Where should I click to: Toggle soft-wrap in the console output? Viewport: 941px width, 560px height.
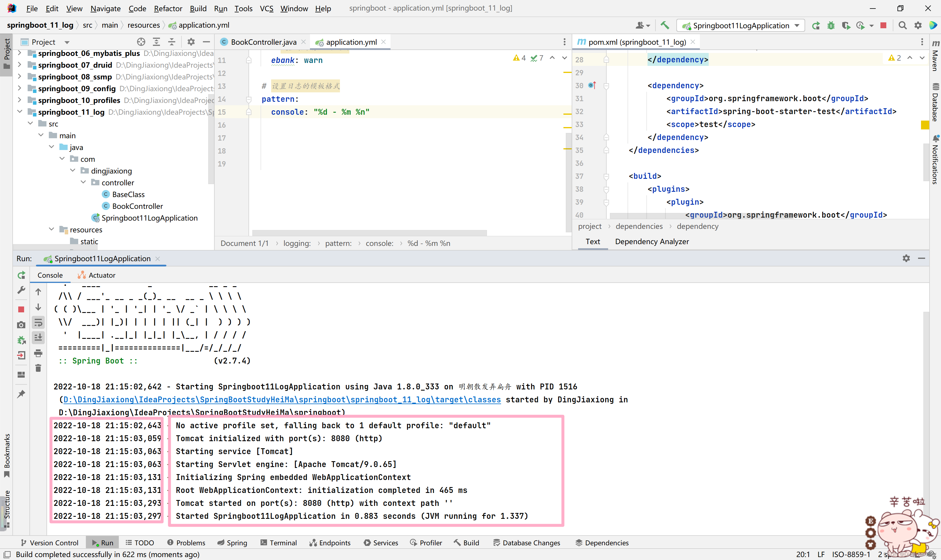pyautogui.click(x=38, y=322)
